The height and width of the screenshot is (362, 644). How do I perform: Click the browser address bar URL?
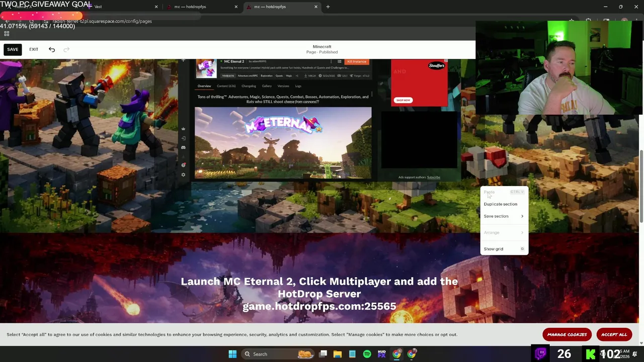coord(102,21)
